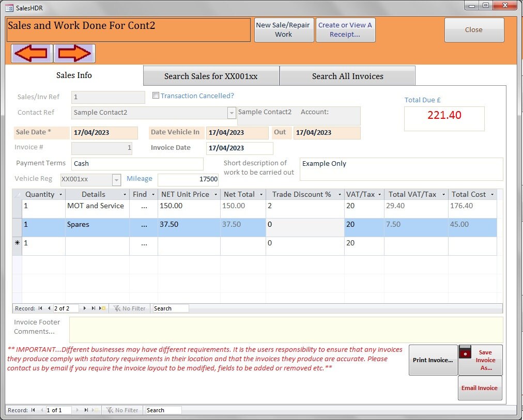Click the Print Invoice button

(x=433, y=360)
